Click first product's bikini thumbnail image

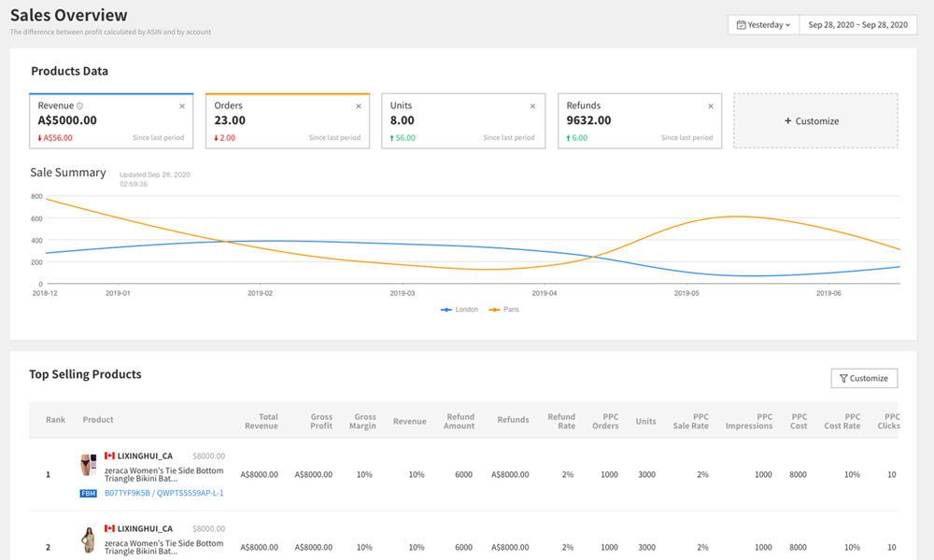(x=88, y=464)
